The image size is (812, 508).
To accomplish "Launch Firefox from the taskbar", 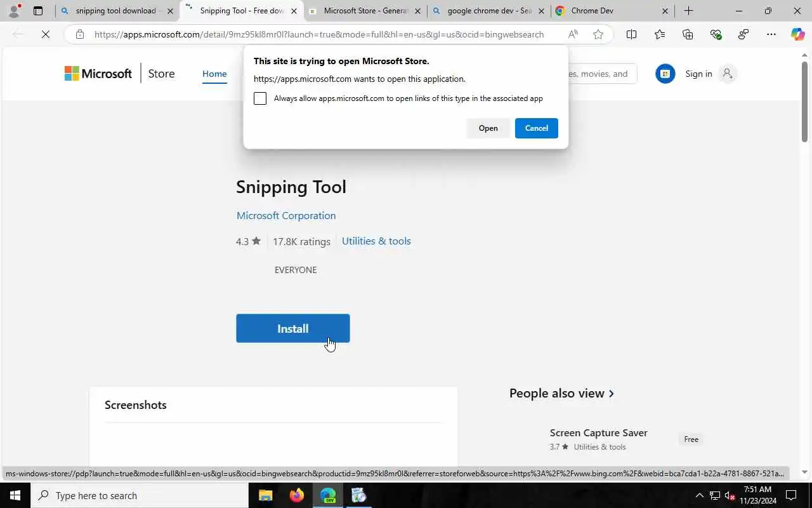I will 296,495.
